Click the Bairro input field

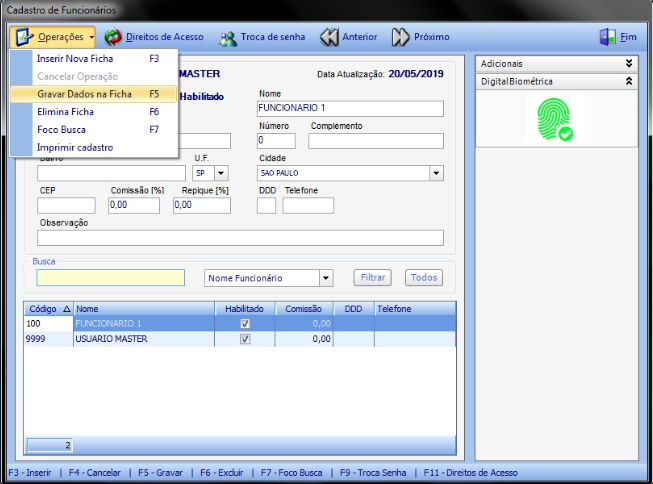pyautogui.click(x=111, y=173)
